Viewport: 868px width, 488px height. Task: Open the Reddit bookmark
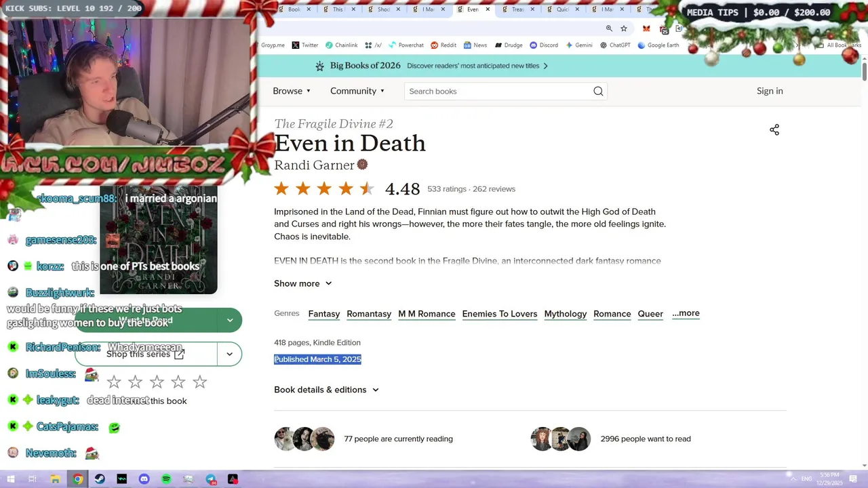443,45
